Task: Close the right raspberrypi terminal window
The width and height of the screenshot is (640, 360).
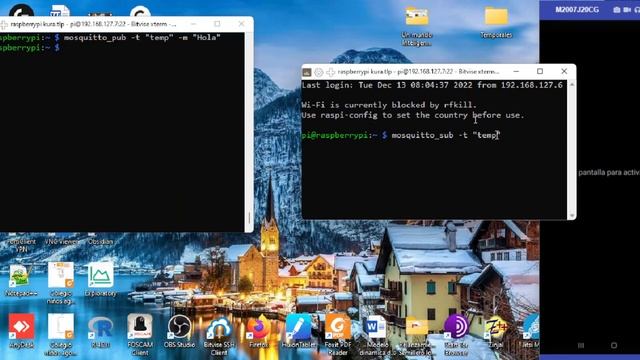Action: (x=564, y=71)
